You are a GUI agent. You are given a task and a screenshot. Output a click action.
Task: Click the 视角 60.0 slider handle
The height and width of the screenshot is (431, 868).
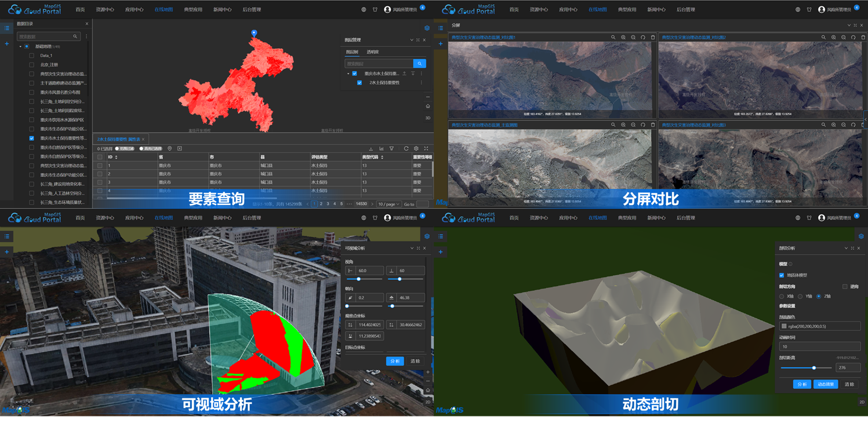point(358,279)
